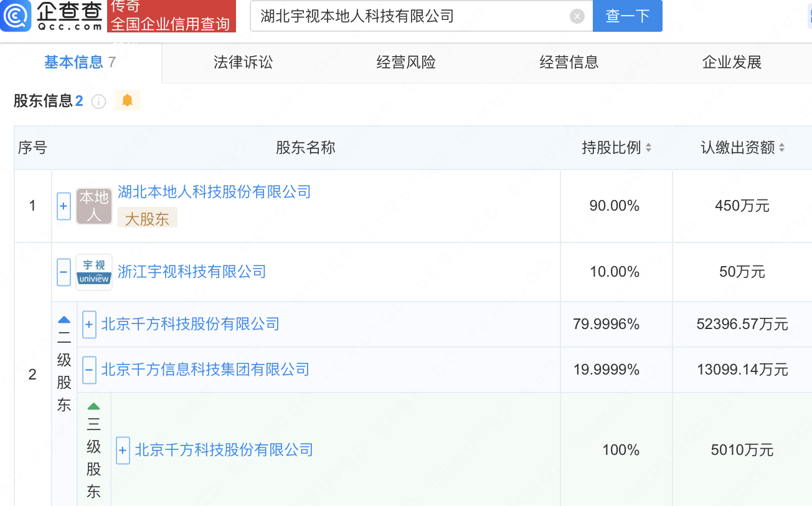Click the orange bell alert icon

click(x=128, y=100)
